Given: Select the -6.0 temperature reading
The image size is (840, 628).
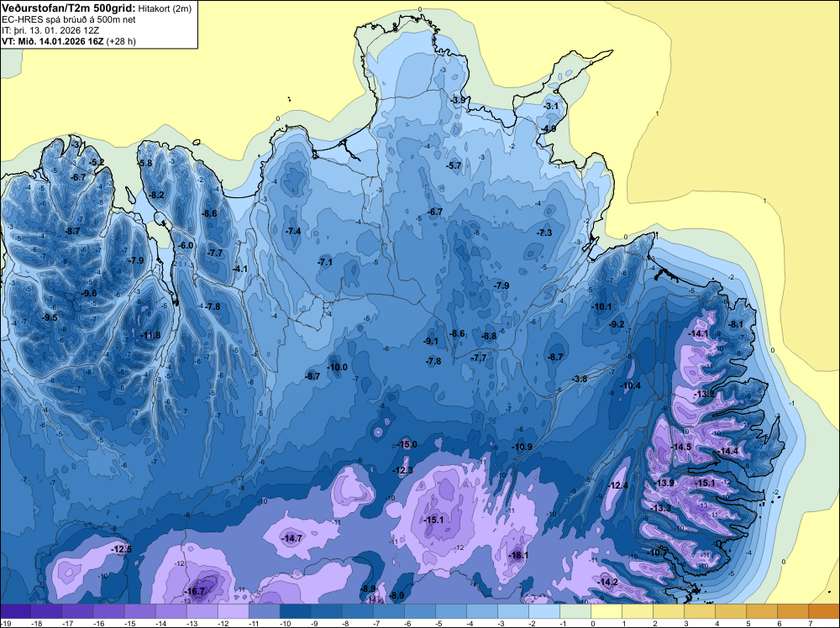Looking at the screenshot, I should click(x=186, y=245).
